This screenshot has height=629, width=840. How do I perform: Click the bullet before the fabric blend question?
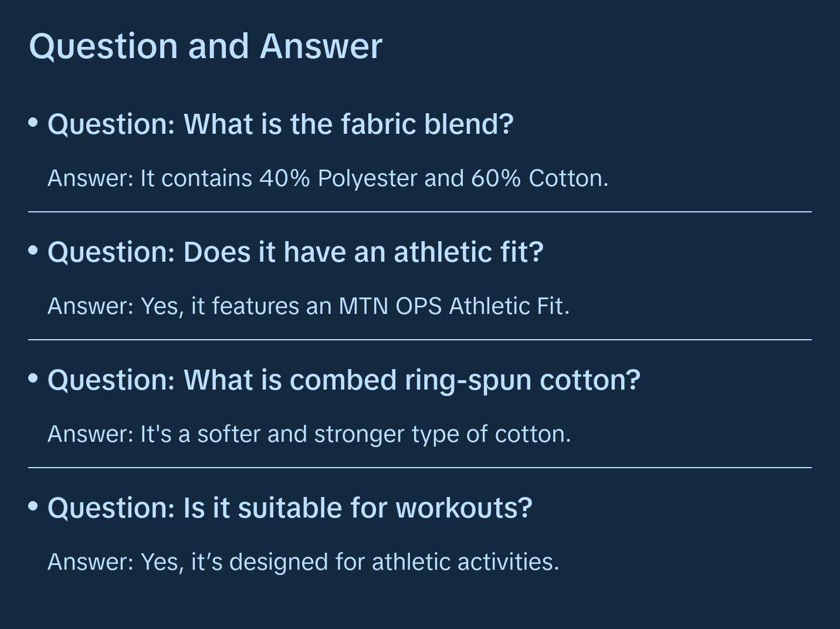coord(33,123)
